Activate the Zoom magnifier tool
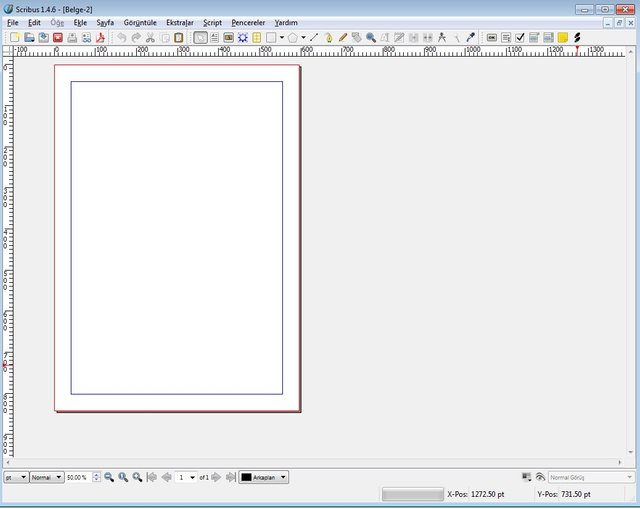Screen dimensions: 640x509 (371, 38)
